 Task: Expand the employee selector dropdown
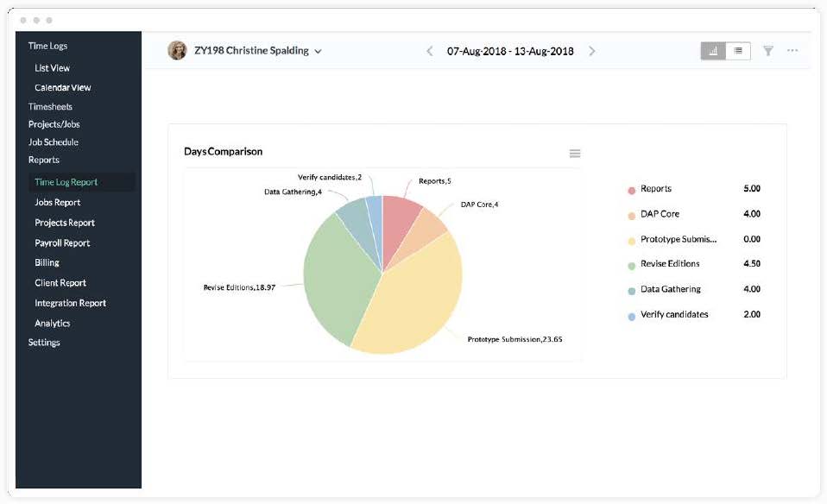click(x=319, y=52)
